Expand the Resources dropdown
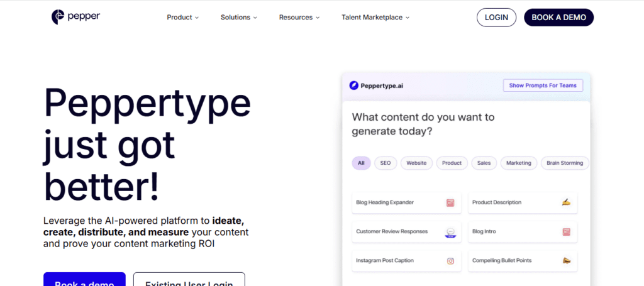This screenshot has width=644, height=286. click(x=299, y=18)
